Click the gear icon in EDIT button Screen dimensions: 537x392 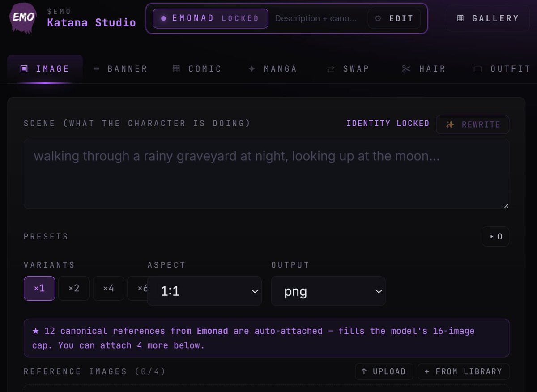[x=378, y=19]
